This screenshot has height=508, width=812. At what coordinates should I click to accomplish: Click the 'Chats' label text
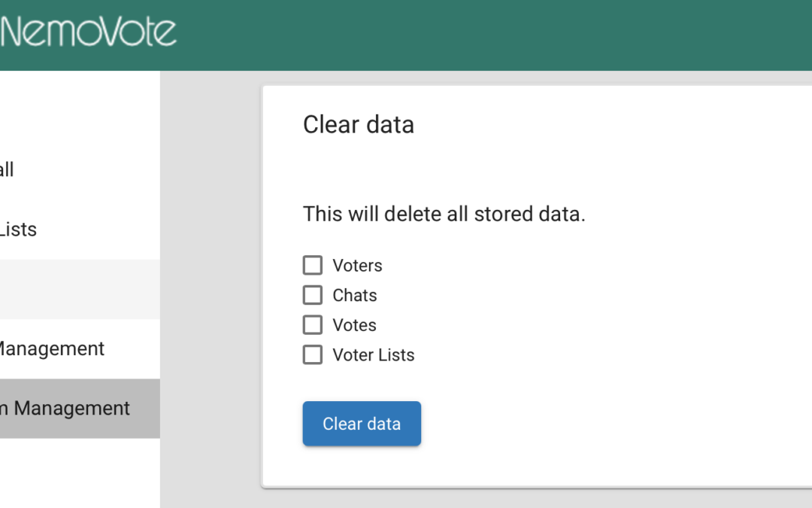[355, 295]
